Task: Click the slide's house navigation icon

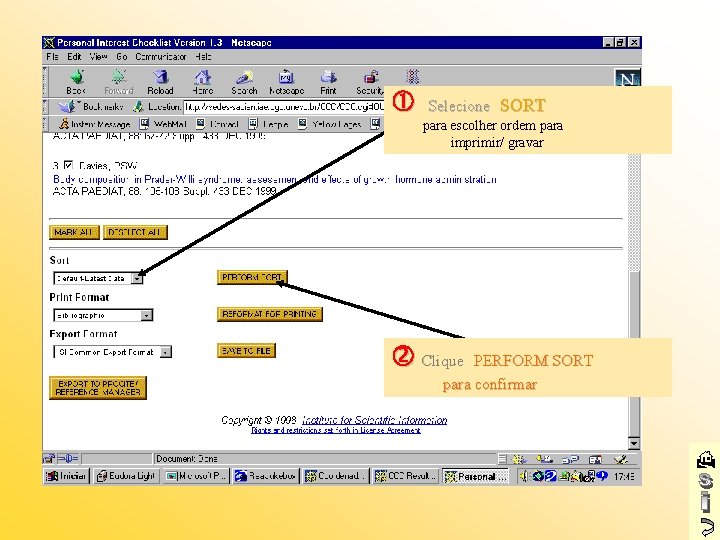Action: tap(705, 459)
